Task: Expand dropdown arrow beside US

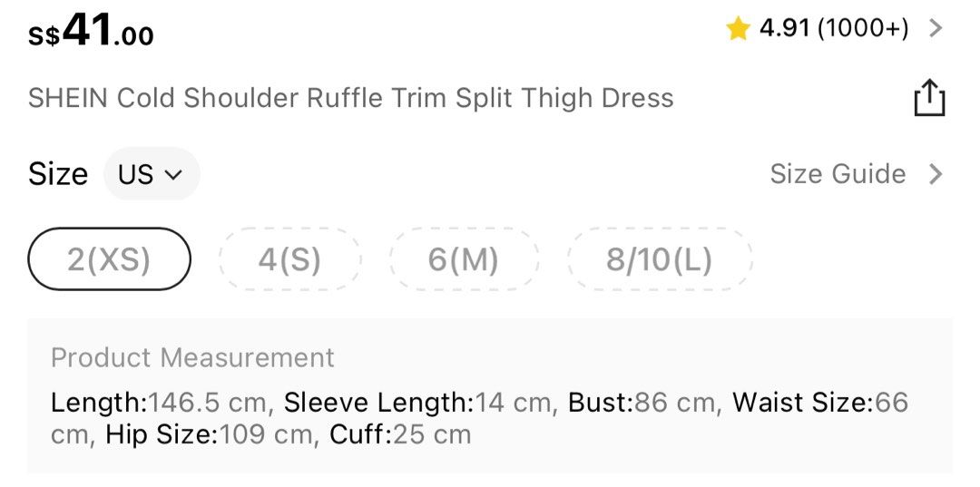Action: pos(173,175)
